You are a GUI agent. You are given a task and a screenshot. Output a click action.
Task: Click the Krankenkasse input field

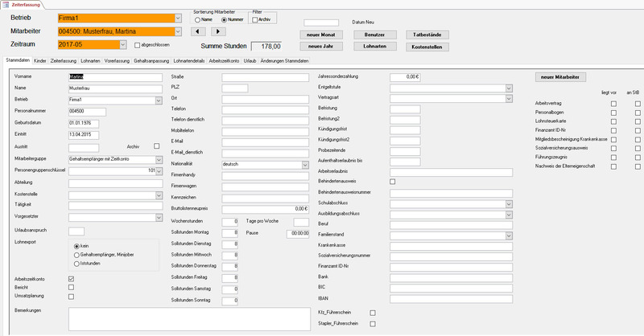[451, 246]
